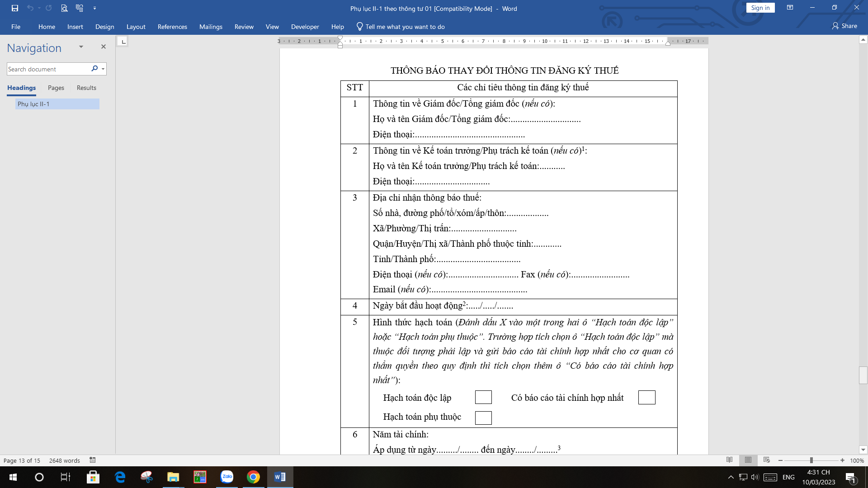Viewport: 868px width, 488px height.
Task: Click the Share button
Action: (x=844, y=26)
